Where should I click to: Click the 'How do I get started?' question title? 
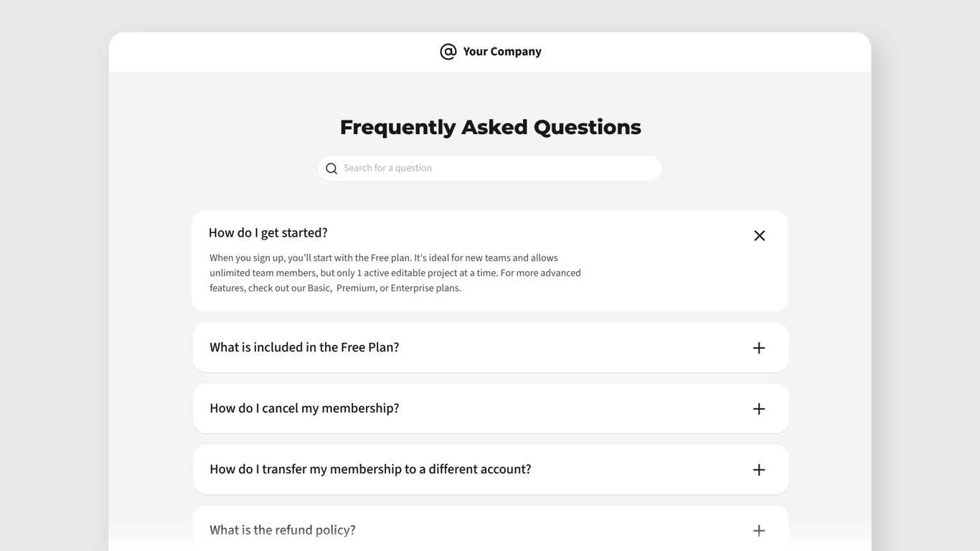click(x=268, y=232)
